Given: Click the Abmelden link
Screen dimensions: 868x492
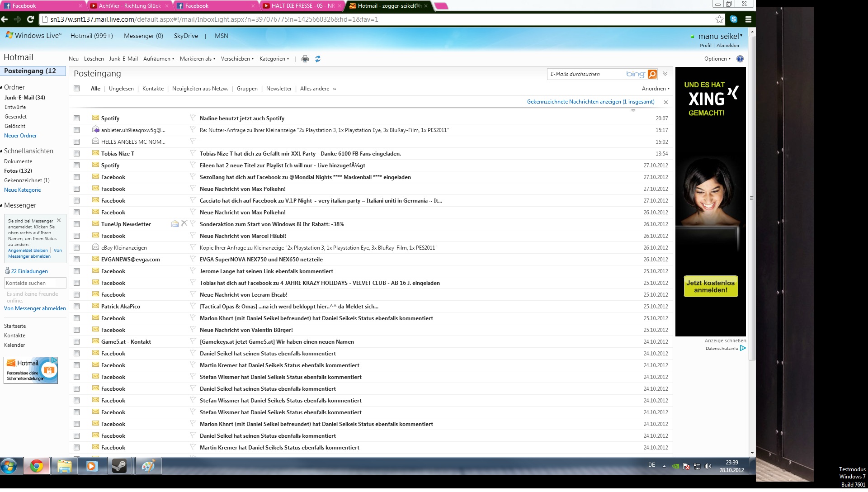Looking at the screenshot, I should pos(728,46).
